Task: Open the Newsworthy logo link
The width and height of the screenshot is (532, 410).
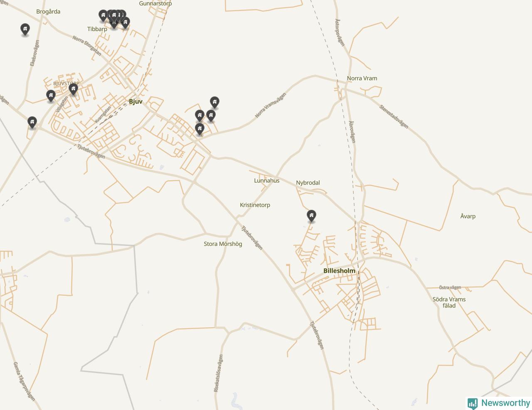Action: pyautogui.click(x=499, y=403)
